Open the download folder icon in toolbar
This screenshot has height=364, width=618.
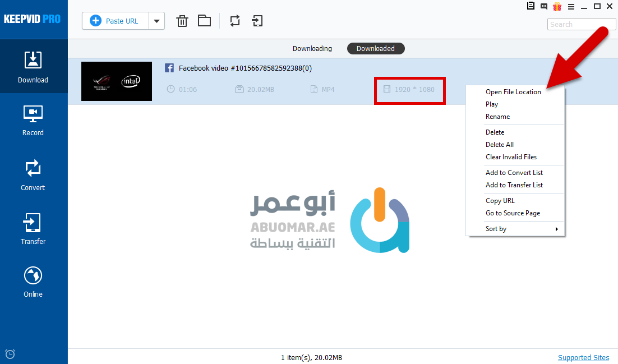tap(204, 21)
